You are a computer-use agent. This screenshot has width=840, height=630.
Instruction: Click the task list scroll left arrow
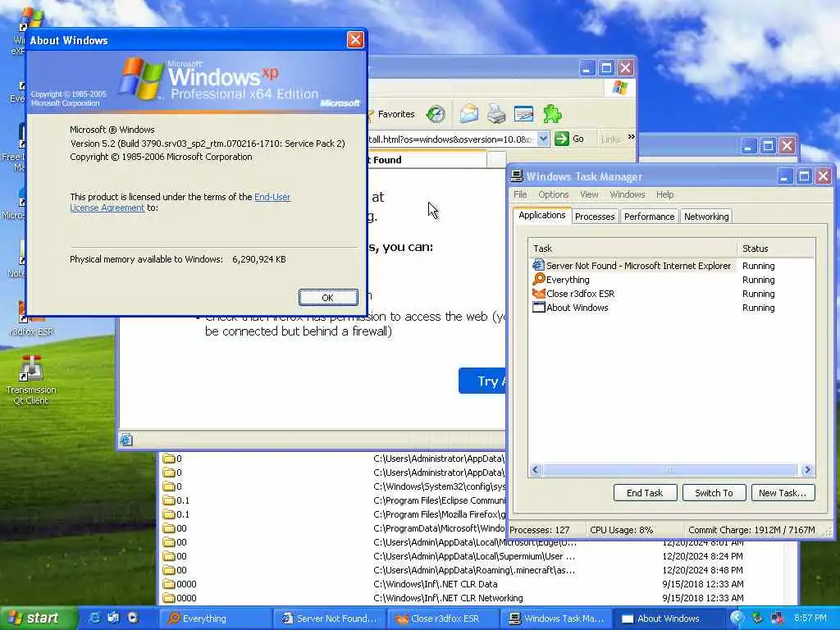(535, 470)
